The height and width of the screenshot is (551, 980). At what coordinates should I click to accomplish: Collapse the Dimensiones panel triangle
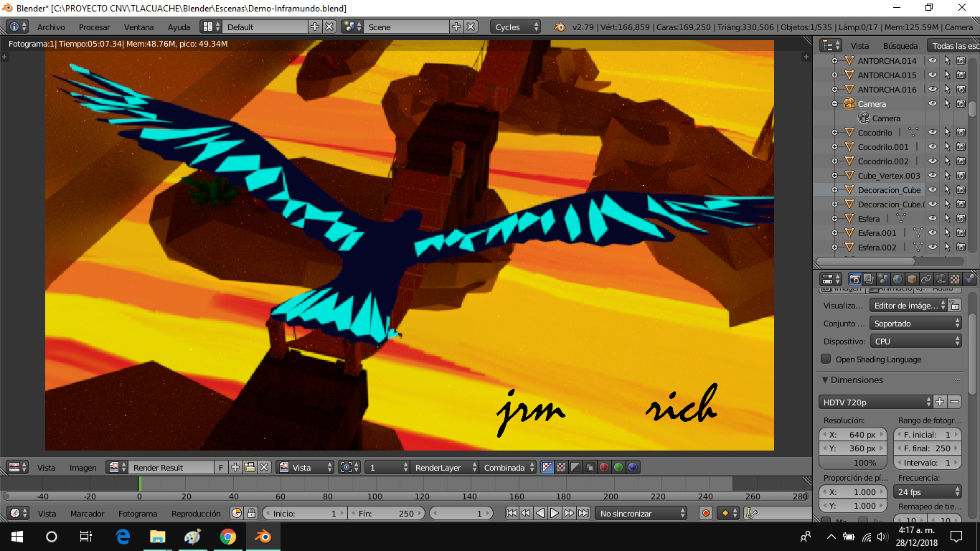click(825, 380)
